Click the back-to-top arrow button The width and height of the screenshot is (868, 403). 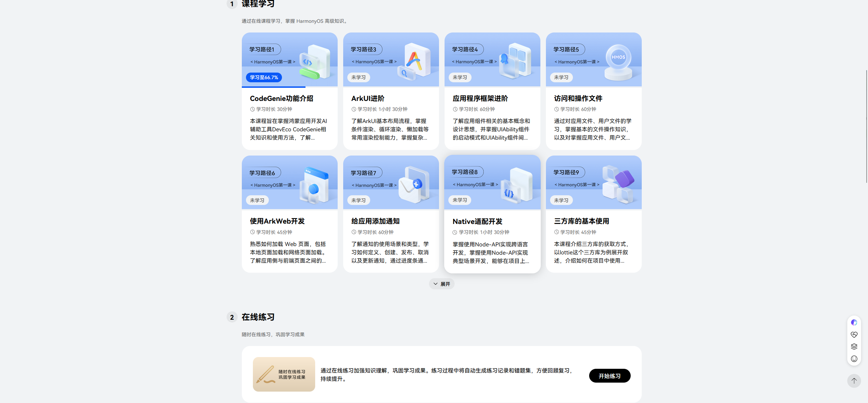[x=854, y=381]
